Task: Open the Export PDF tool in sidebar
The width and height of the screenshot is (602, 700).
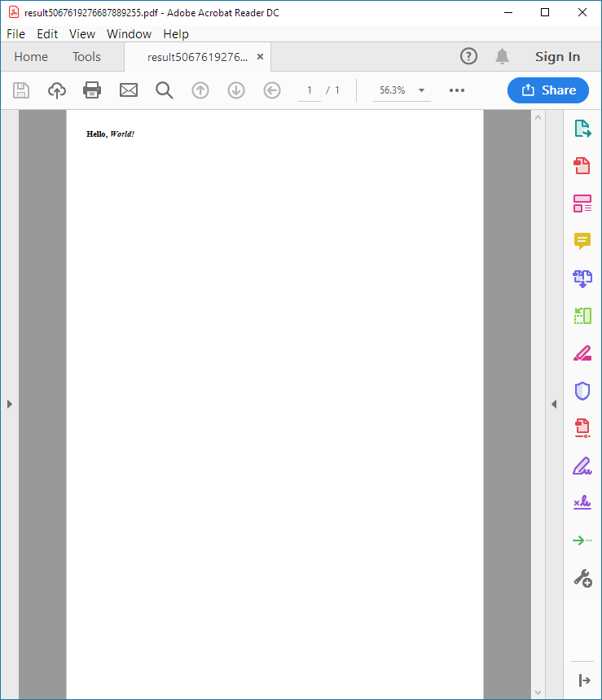Action: (582, 129)
